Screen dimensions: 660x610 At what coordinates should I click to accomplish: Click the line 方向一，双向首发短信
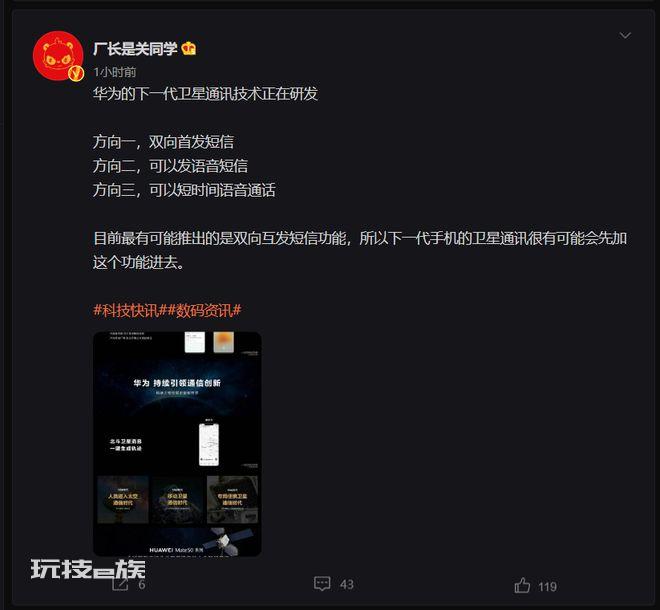click(163, 142)
